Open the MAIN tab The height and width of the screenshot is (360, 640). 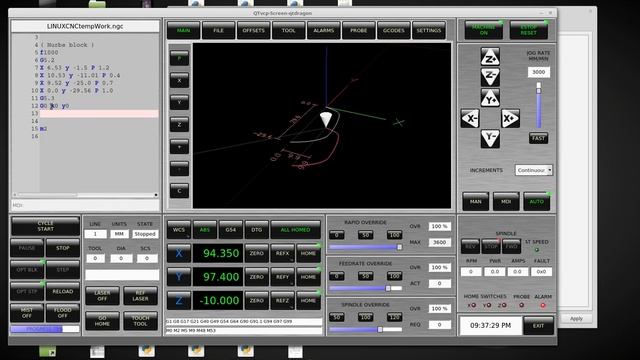184,31
